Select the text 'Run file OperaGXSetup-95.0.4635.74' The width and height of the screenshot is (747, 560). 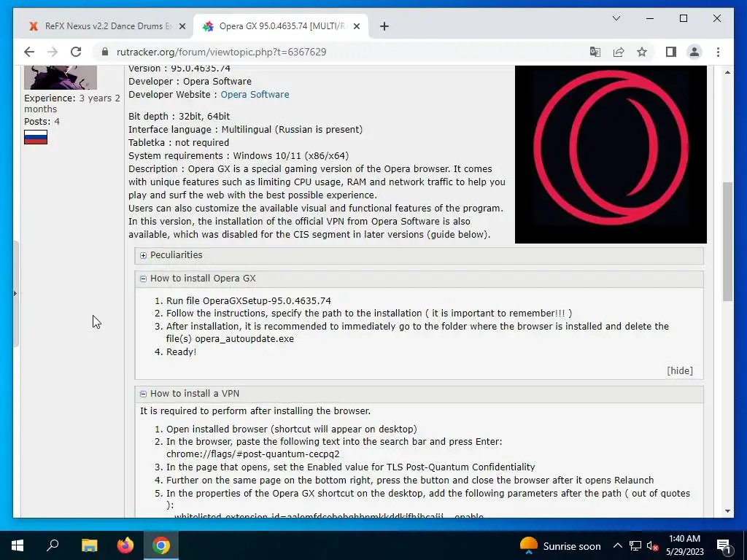point(248,301)
